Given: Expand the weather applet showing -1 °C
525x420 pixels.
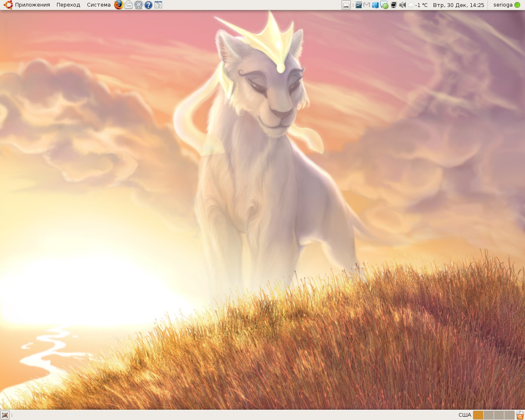Looking at the screenshot, I should (x=418, y=5).
